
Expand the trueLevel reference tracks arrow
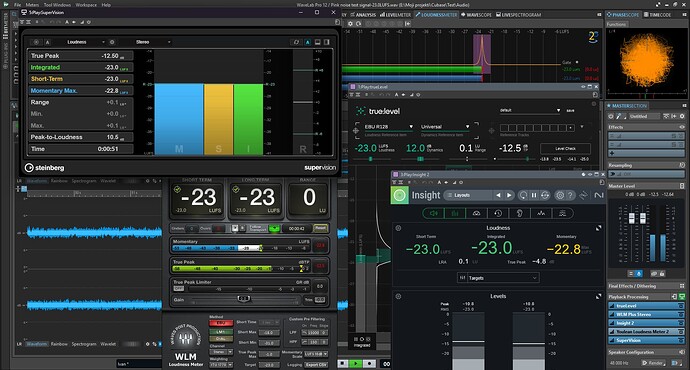coord(582,127)
